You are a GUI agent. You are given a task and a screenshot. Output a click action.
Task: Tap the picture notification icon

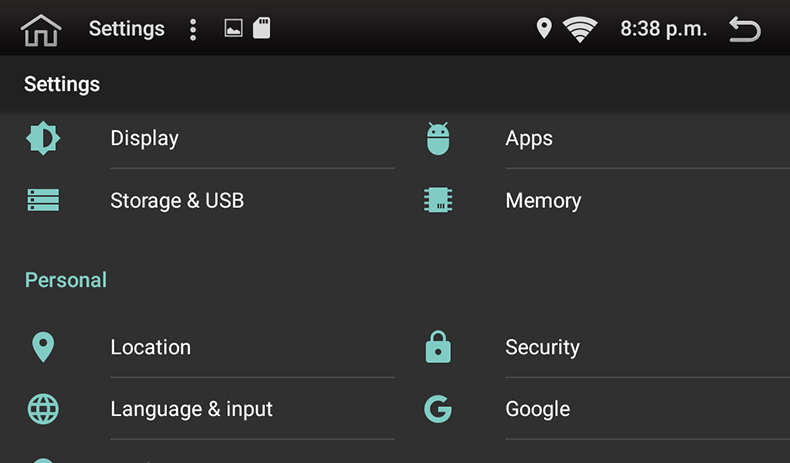[x=233, y=29]
